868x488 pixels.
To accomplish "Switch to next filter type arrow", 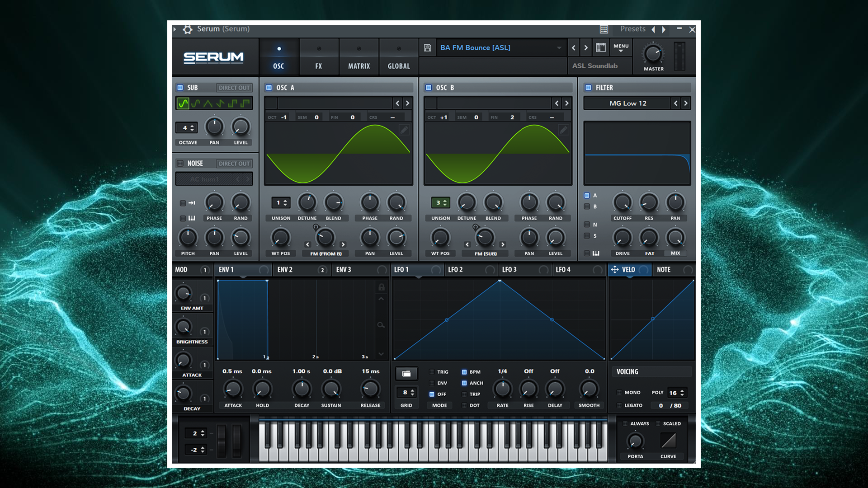I will click(x=686, y=103).
